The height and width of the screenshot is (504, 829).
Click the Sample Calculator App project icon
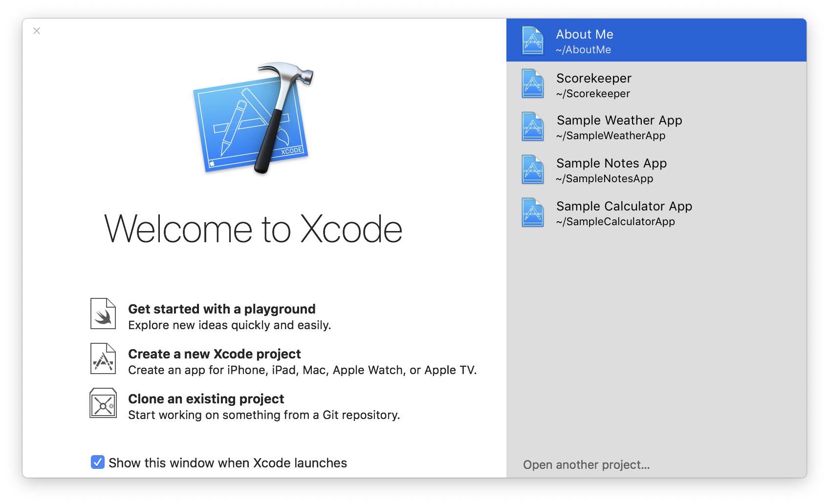tap(533, 212)
